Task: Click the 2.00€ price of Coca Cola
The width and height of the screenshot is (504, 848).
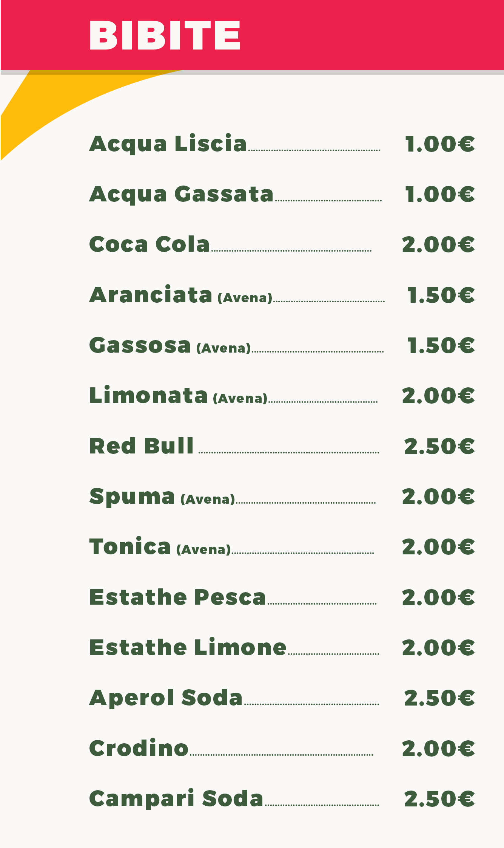Action: tap(438, 244)
